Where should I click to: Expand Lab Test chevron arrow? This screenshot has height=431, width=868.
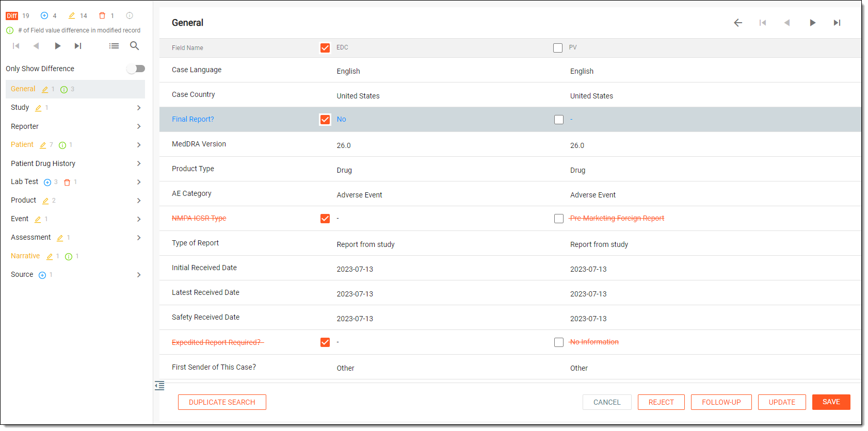point(139,182)
